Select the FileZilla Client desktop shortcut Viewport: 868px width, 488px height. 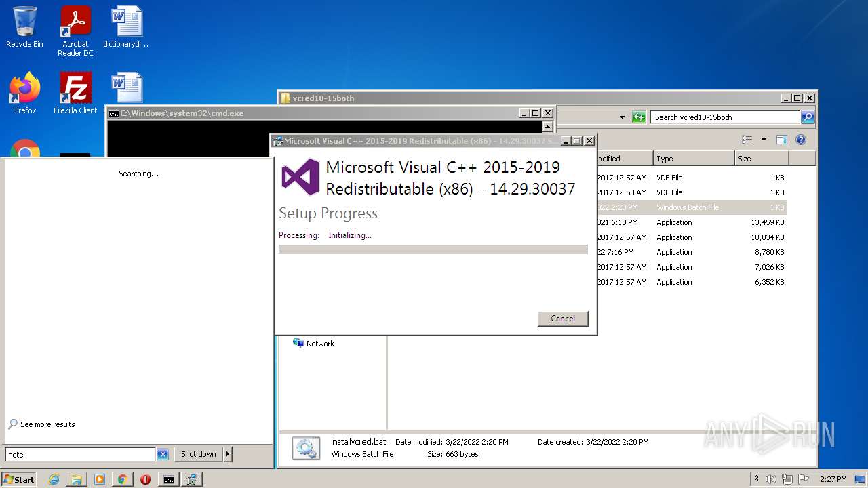point(75,93)
